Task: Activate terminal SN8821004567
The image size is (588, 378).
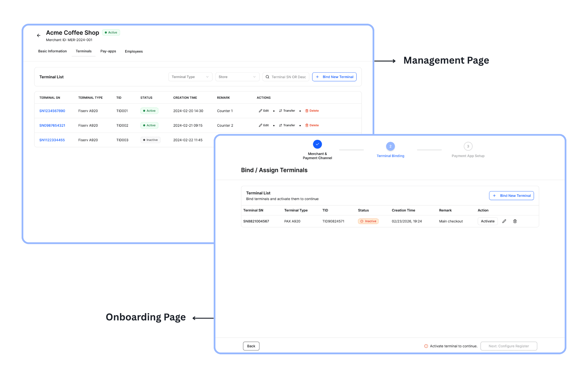Action: [487, 221]
